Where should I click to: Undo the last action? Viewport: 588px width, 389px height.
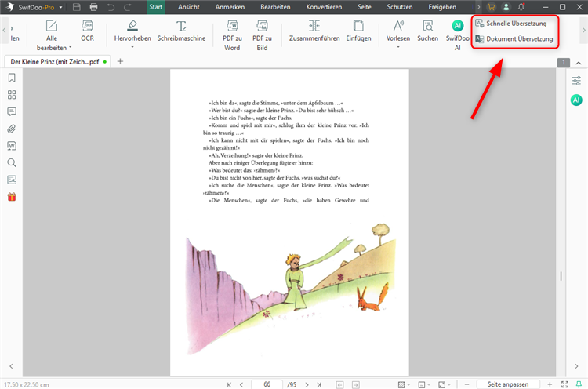pos(111,7)
